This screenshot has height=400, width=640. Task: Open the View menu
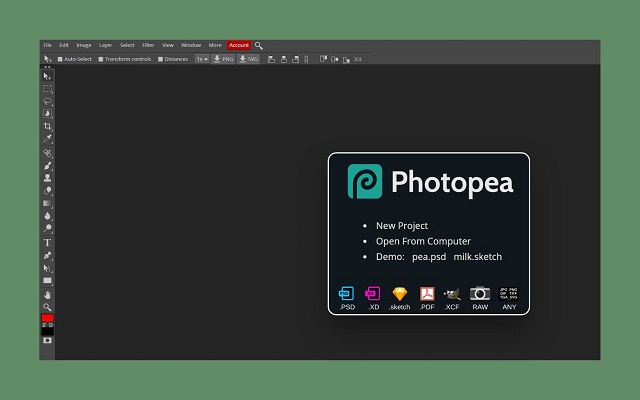pos(168,45)
